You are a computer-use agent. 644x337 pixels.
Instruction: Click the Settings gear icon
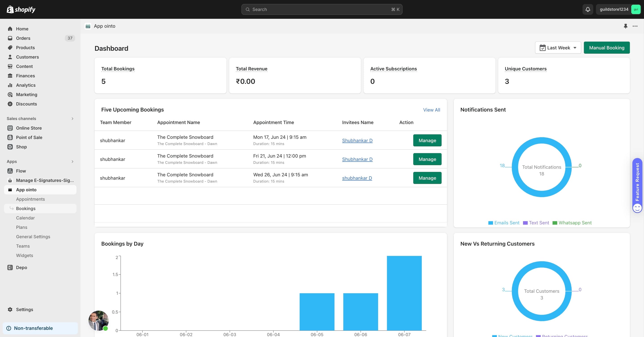pyautogui.click(x=10, y=310)
